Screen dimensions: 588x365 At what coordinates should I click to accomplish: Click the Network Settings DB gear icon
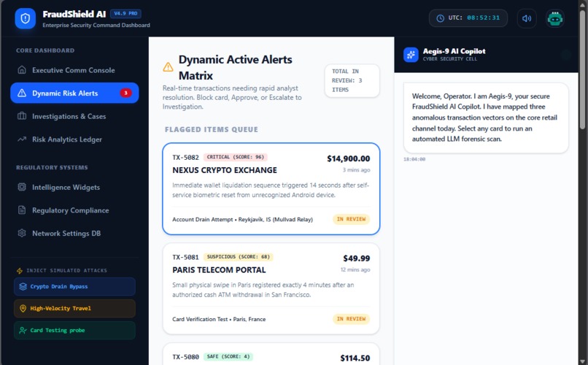coord(22,233)
